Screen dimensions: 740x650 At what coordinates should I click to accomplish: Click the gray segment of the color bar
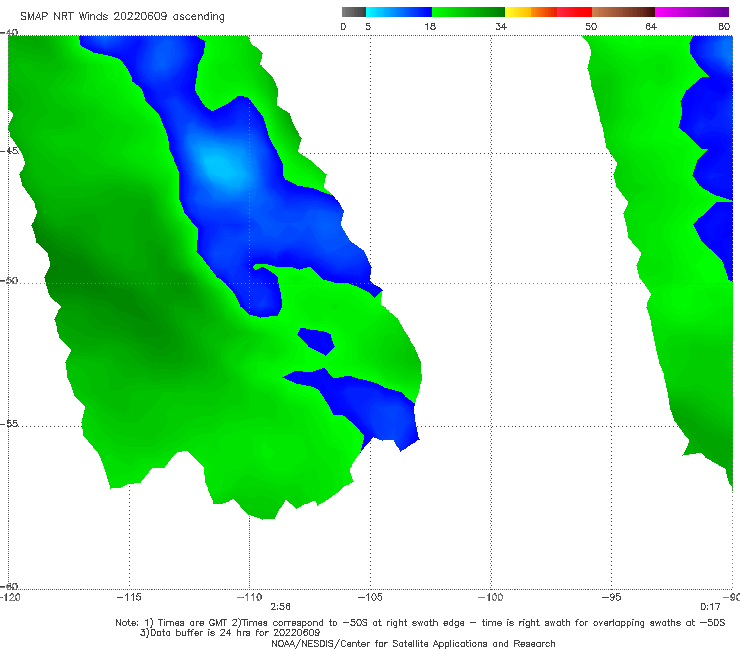(353, 12)
